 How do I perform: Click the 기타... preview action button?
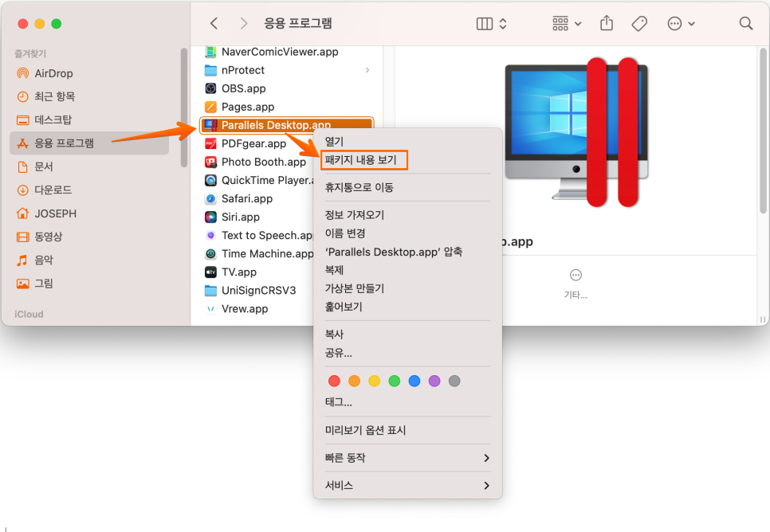pyautogui.click(x=576, y=284)
